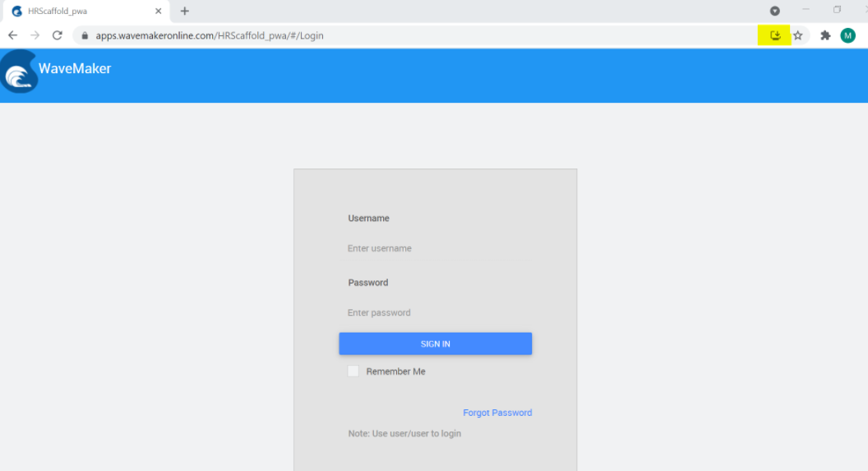Image resolution: width=868 pixels, height=471 pixels.
Task: Open the Extensions puzzle piece icon
Action: point(825,35)
